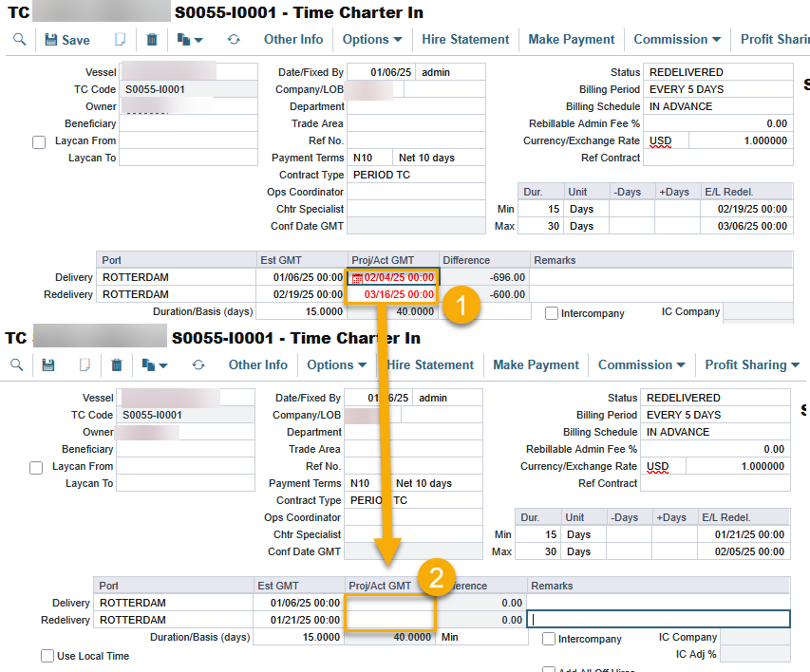Click the new document icon in the lower toolbar
The width and height of the screenshot is (810, 672).
(84, 365)
